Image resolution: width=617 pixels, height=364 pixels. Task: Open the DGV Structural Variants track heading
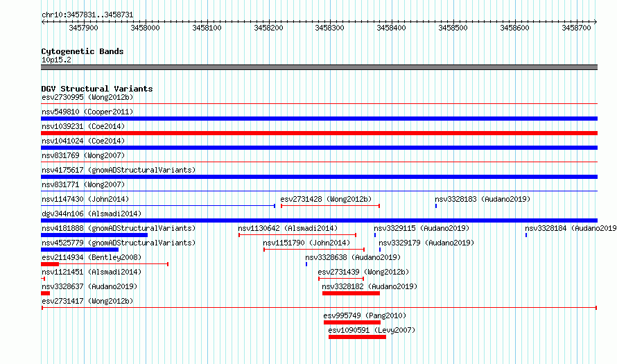(97, 89)
